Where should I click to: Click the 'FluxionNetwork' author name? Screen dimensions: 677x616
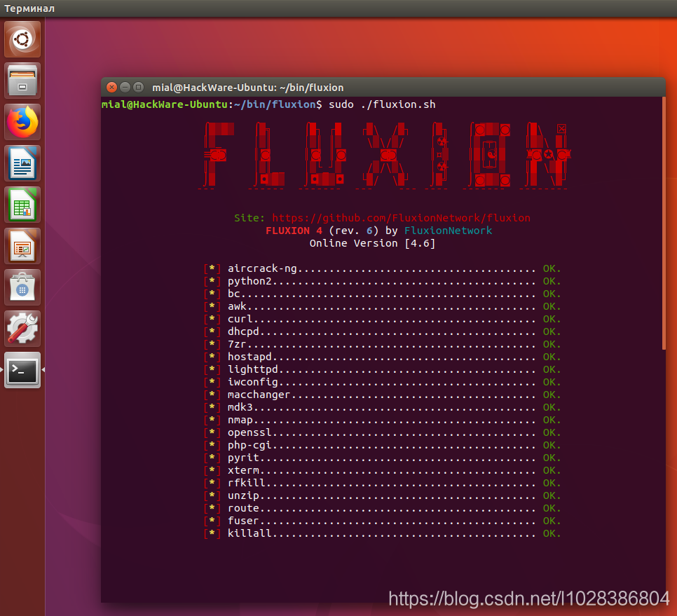click(448, 231)
